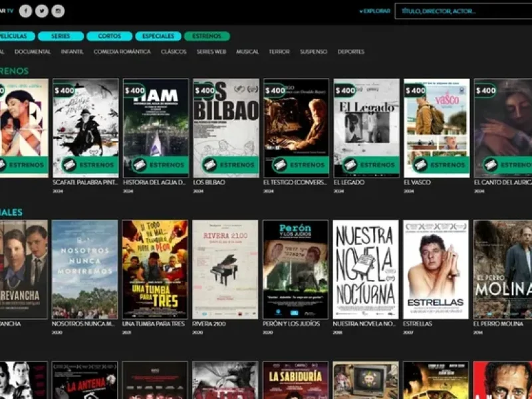Open the Revancha poster
The height and width of the screenshot is (399, 532).
[x=24, y=269]
